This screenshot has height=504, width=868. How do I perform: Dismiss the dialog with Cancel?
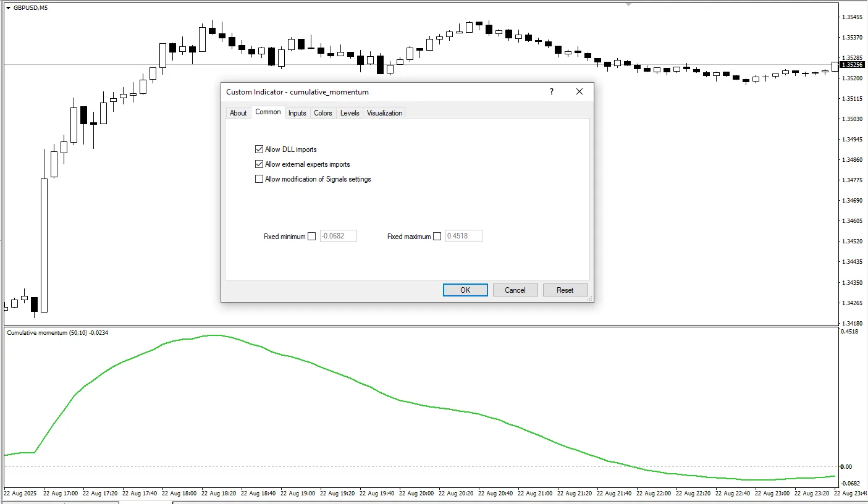pos(515,290)
